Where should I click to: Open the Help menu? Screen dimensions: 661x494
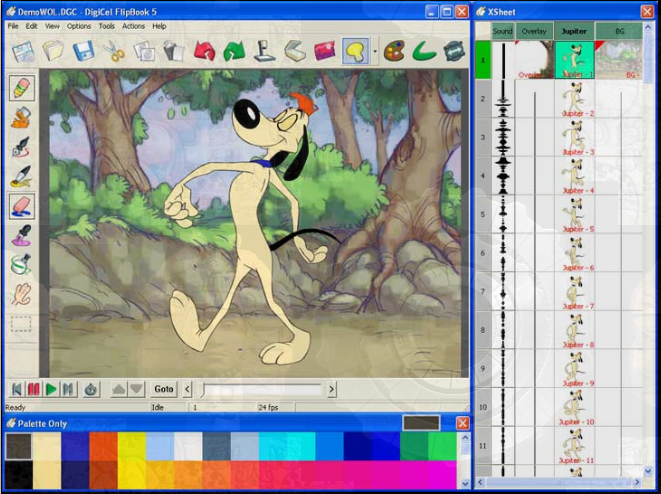pyautogui.click(x=159, y=26)
